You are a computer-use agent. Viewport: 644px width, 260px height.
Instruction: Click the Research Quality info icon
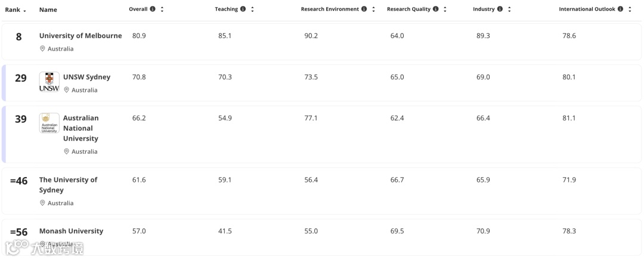tap(435, 9)
